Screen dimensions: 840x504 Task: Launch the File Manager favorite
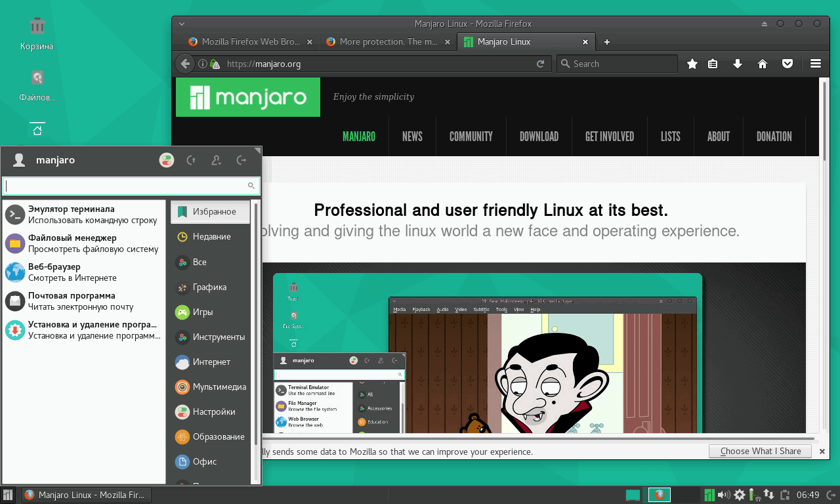[84, 243]
